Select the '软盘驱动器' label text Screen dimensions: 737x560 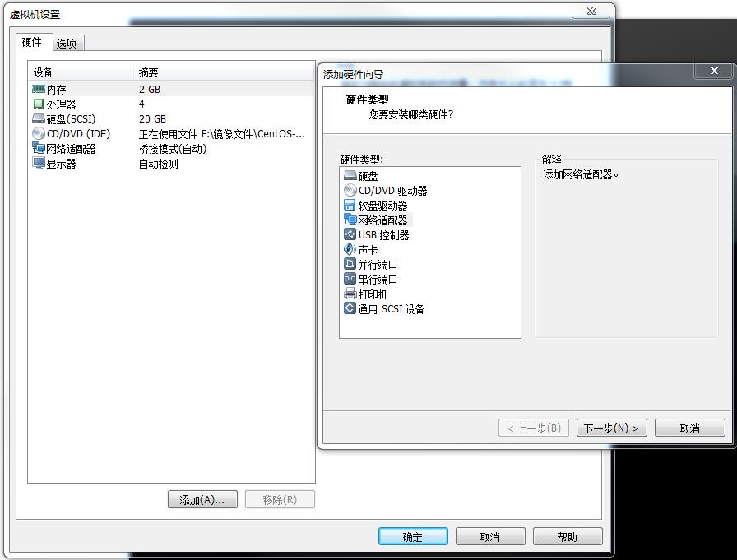[382, 206]
